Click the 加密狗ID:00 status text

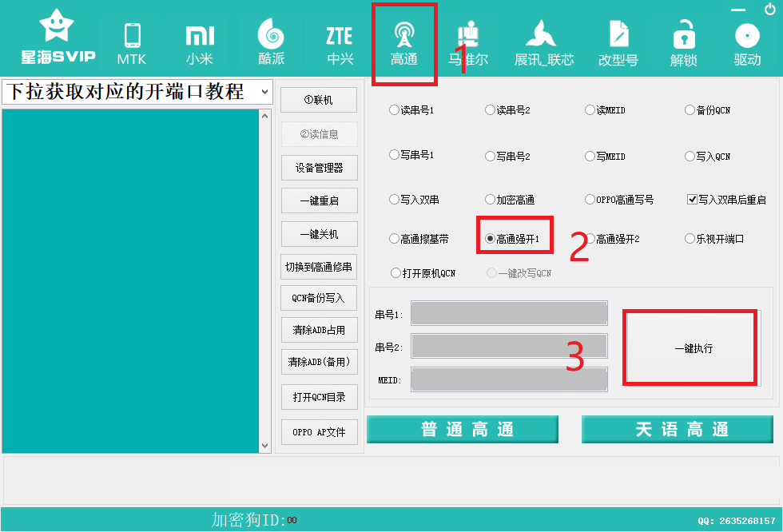click(254, 520)
